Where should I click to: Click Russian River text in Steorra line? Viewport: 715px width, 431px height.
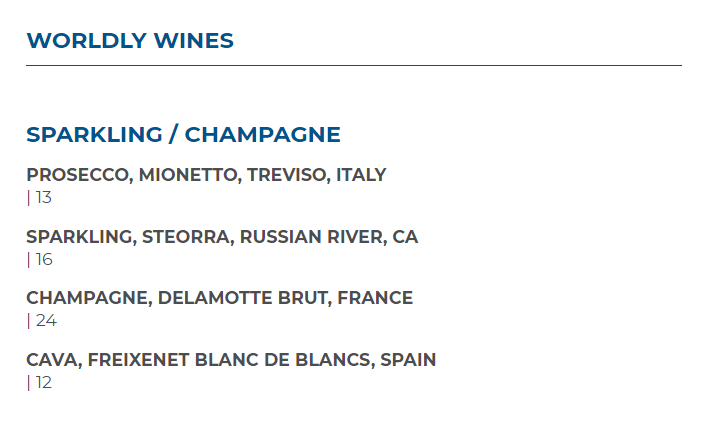point(311,237)
